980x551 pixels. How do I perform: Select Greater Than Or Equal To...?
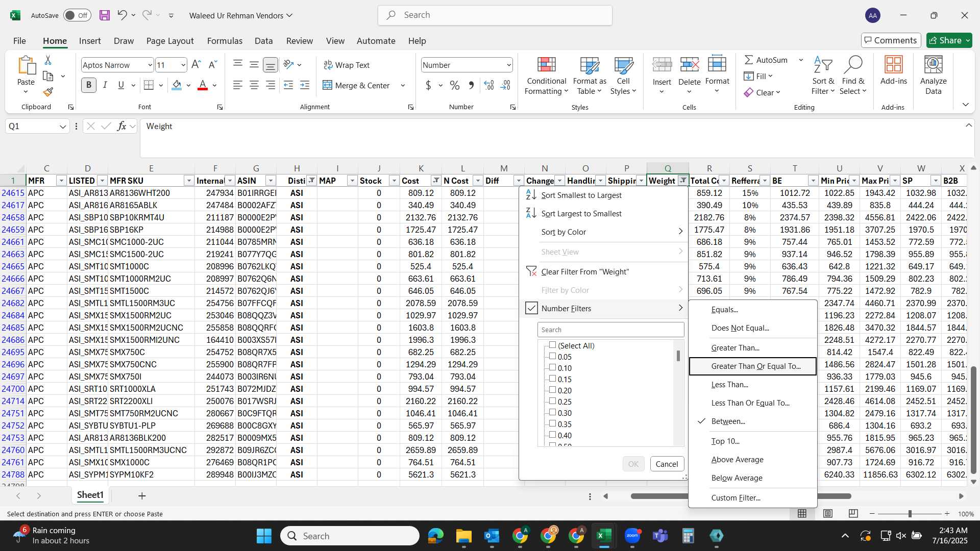coord(753,366)
